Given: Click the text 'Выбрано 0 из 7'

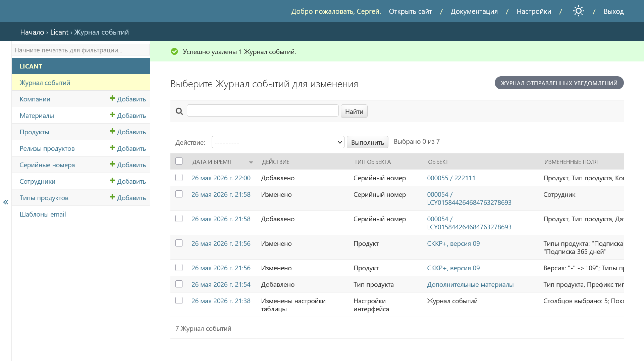Looking at the screenshot, I should click(x=417, y=142).
